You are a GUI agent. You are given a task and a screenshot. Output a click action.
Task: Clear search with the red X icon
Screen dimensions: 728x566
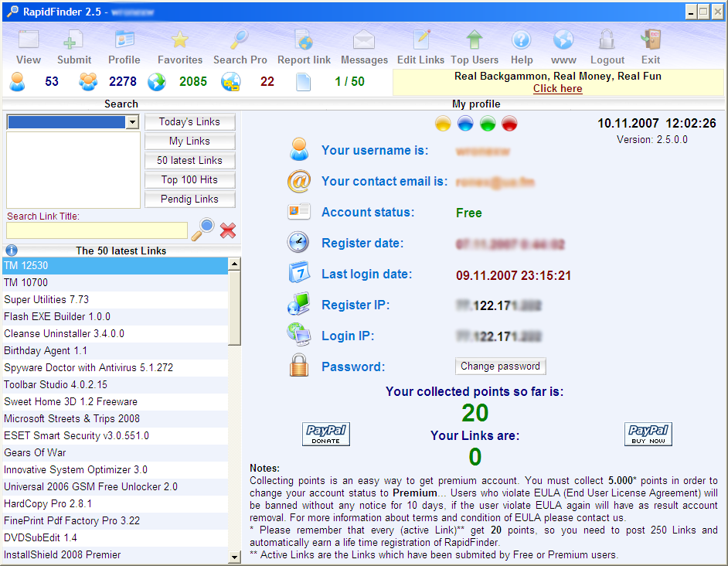pyautogui.click(x=227, y=230)
